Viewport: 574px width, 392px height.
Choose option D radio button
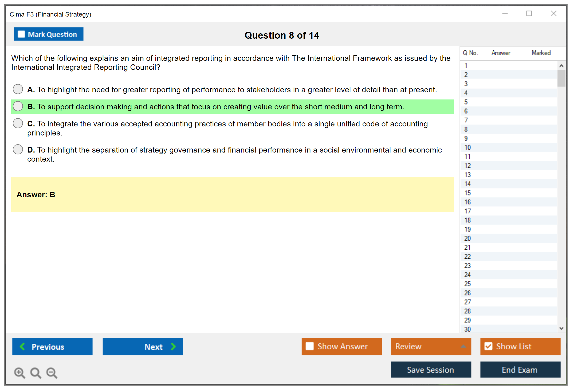pyautogui.click(x=18, y=149)
